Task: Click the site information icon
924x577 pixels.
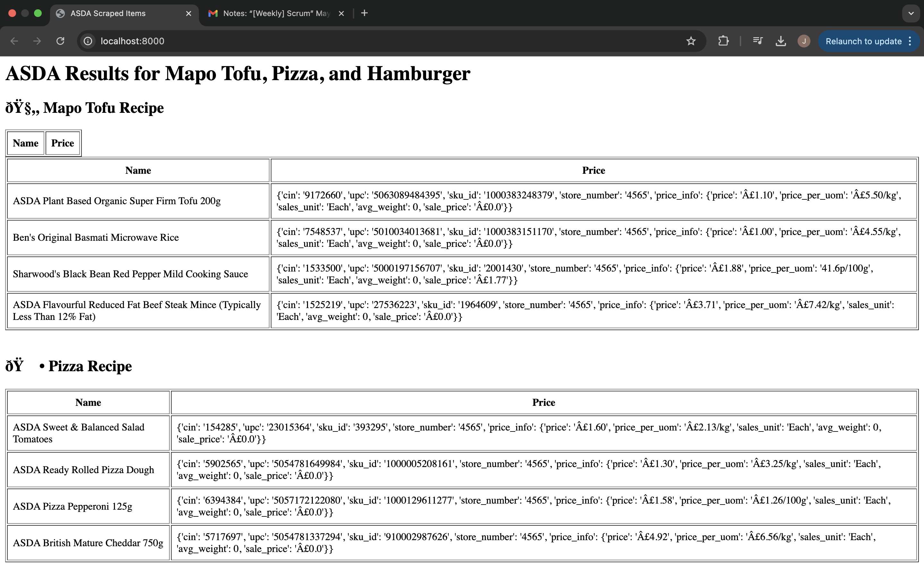Action: 88,41
